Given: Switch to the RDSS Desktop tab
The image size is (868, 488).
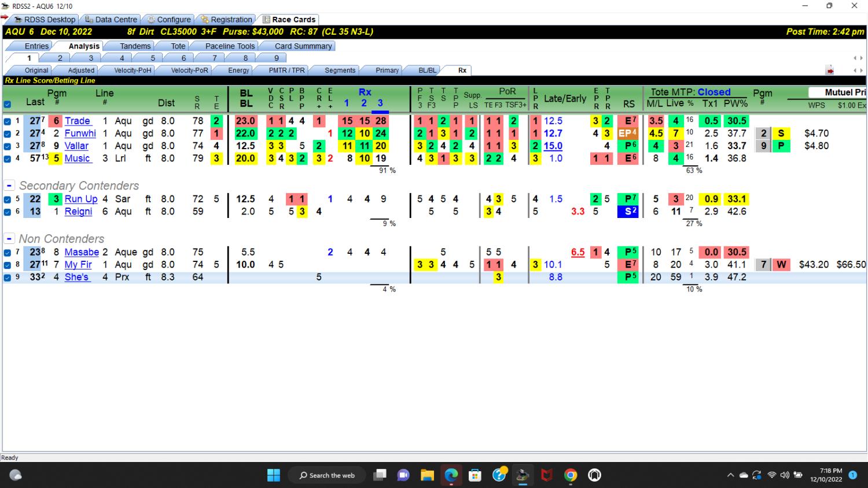Looking at the screenshot, I should click(x=44, y=20).
